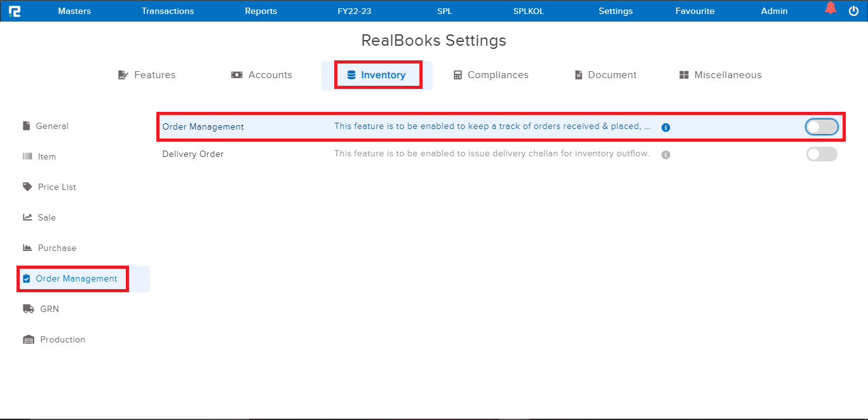Select the Price List sidebar icon
Viewport: 868px width, 420px height.
click(x=27, y=187)
